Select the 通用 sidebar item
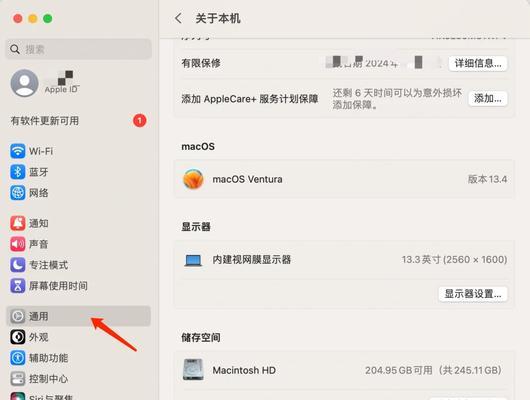 78,316
